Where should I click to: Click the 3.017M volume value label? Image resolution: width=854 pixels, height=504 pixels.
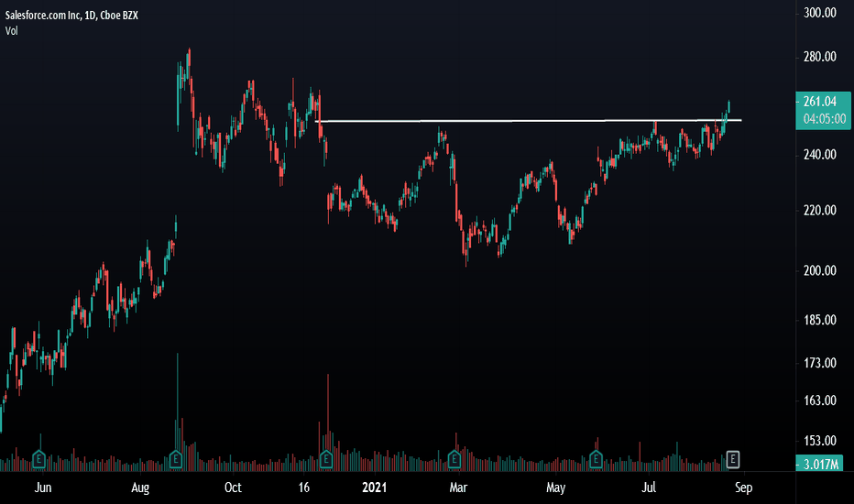821,465
